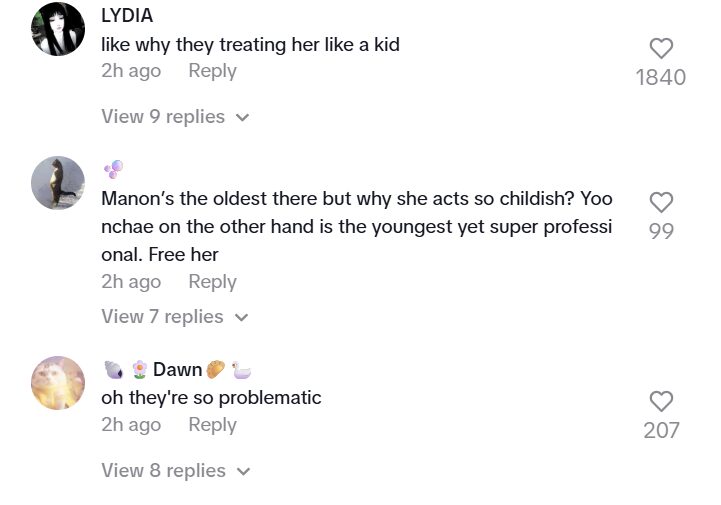This screenshot has width=721, height=505.
Task: Open Dawn's profile picture
Action: click(x=58, y=383)
